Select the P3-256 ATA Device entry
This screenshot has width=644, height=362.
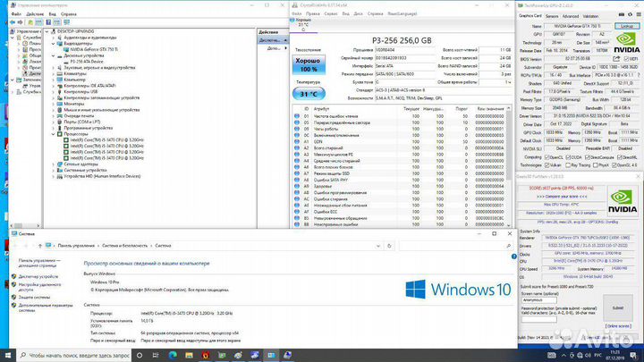coord(87,62)
